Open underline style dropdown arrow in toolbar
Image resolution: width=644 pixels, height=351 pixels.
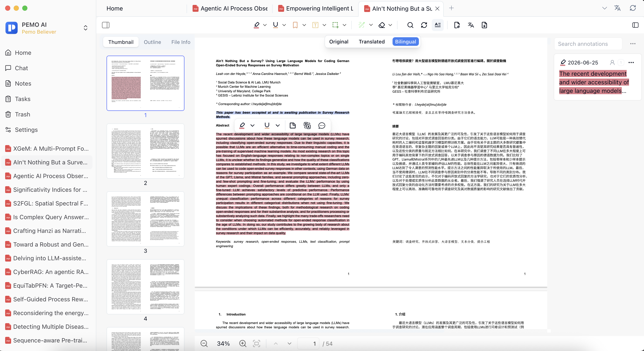pyautogui.click(x=284, y=25)
